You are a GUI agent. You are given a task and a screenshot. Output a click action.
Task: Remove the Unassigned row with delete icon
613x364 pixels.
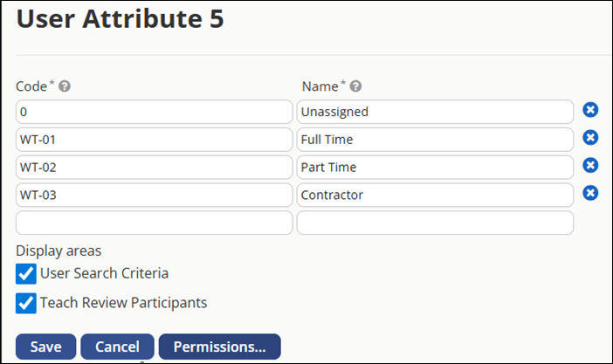pyautogui.click(x=590, y=110)
